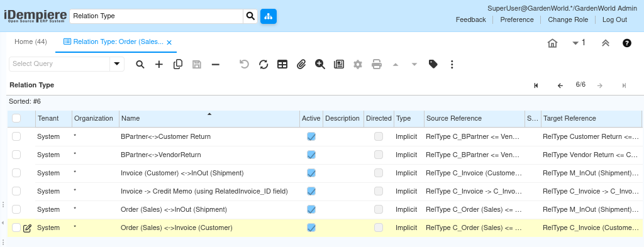Screen dimensions: 644x247
Task: Click the Copy Record icon
Action: pyautogui.click(x=178, y=64)
